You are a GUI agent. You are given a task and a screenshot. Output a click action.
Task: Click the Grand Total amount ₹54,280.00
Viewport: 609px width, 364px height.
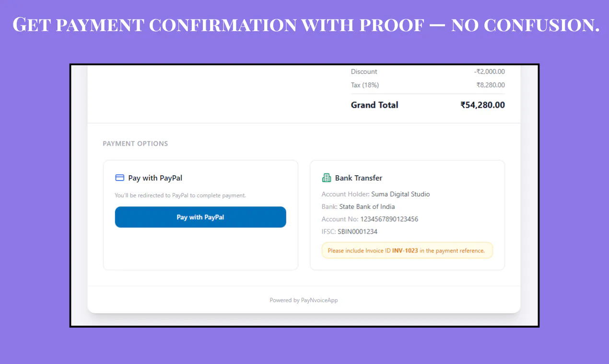tap(482, 105)
